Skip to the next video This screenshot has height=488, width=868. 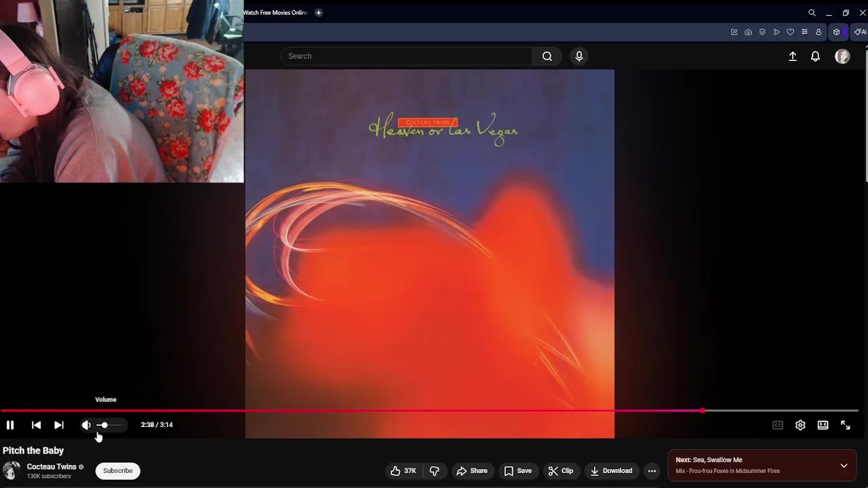[59, 425]
